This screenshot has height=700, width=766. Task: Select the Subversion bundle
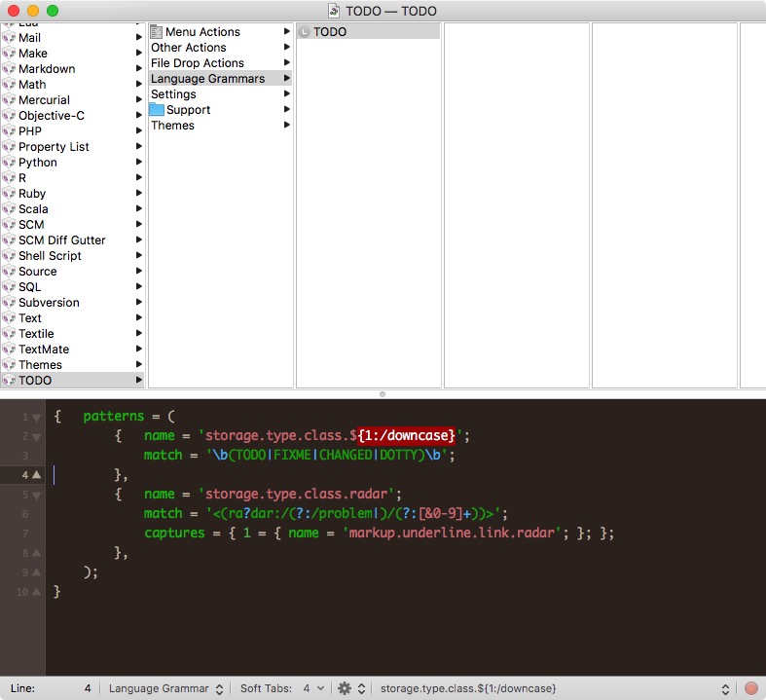[x=72, y=303]
